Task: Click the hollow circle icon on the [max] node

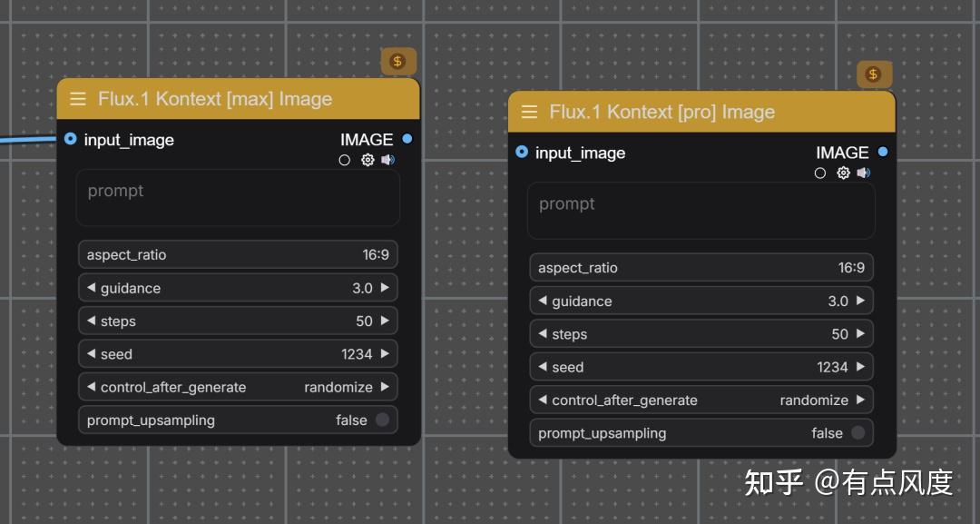Action: [x=345, y=160]
